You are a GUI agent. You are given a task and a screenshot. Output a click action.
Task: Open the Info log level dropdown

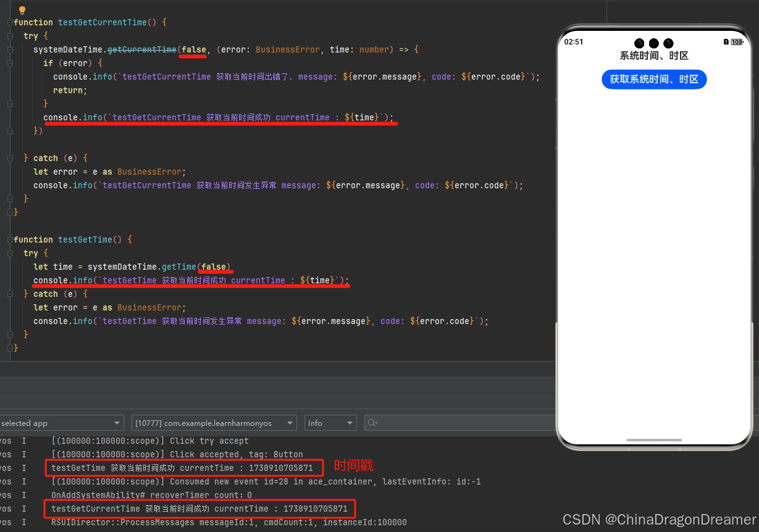330,423
